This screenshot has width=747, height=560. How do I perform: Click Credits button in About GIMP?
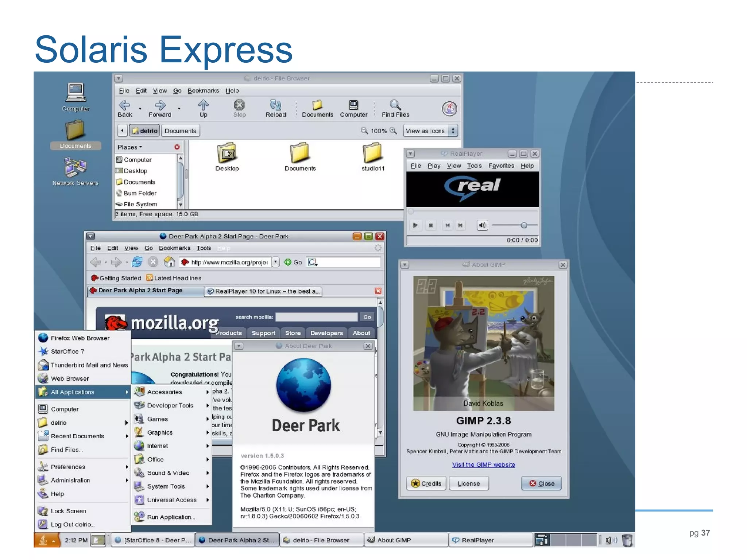tap(426, 483)
